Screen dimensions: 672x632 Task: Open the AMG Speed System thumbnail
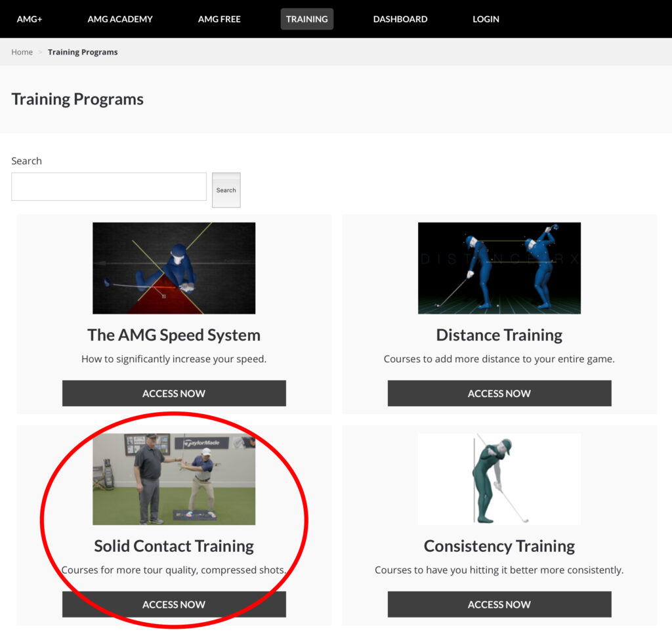click(174, 268)
